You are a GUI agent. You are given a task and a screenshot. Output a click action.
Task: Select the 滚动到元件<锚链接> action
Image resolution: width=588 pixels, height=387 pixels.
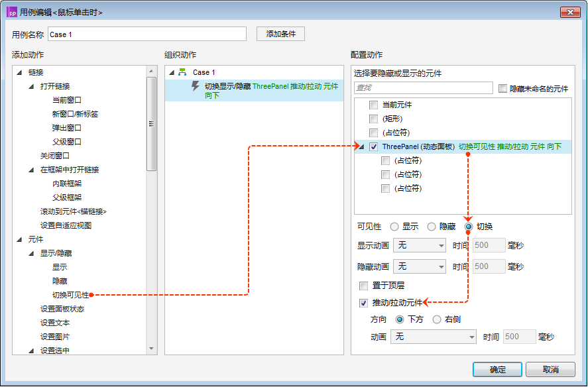[x=74, y=211]
